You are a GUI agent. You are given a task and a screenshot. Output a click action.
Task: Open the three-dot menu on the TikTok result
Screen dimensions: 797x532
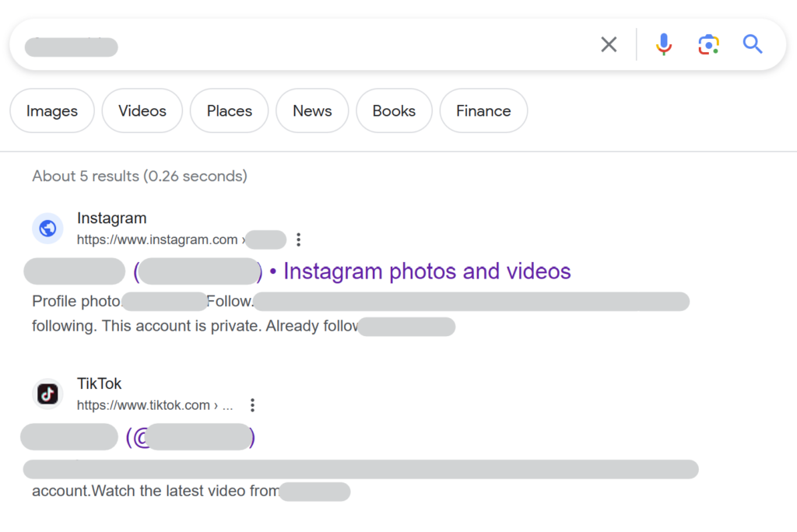point(252,404)
